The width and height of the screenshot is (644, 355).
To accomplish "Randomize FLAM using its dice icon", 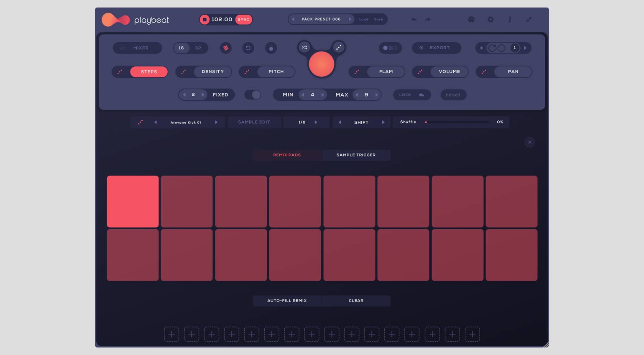I will click(x=357, y=72).
